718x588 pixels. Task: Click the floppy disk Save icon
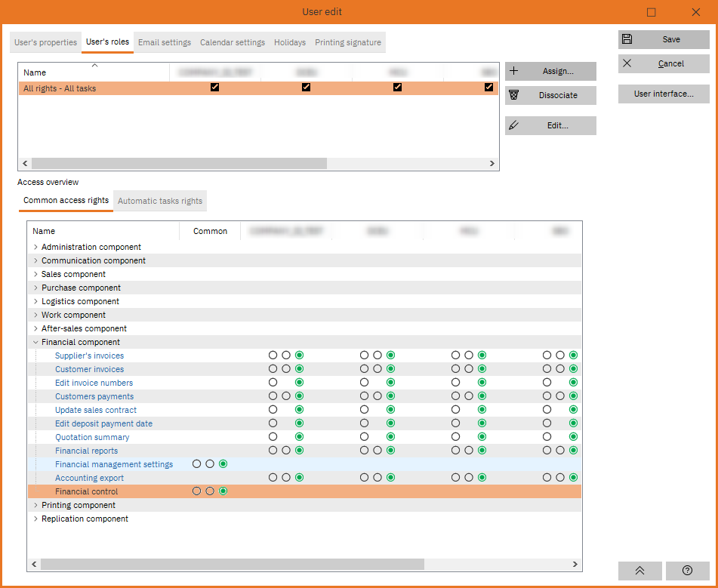[x=627, y=39]
